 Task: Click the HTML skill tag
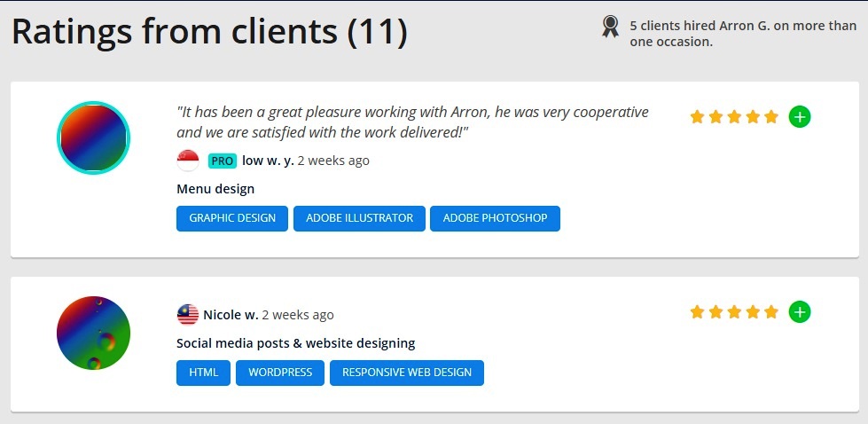[x=203, y=373]
